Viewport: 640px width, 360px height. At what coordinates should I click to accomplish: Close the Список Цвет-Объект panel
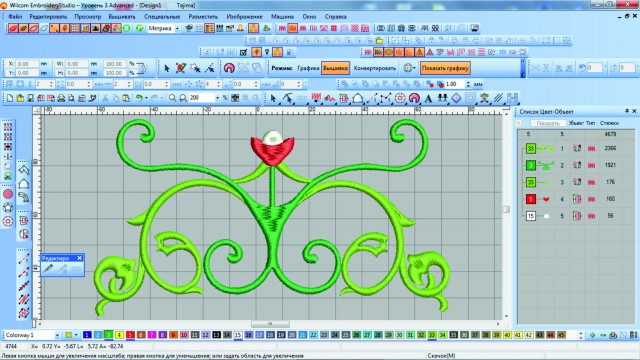(x=634, y=111)
